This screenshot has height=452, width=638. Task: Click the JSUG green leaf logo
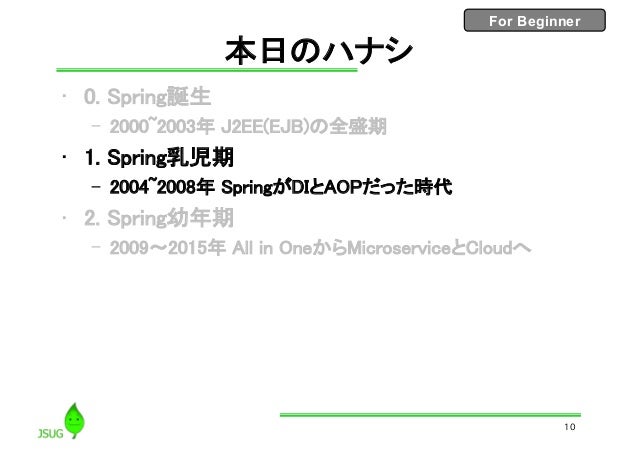click(74, 421)
